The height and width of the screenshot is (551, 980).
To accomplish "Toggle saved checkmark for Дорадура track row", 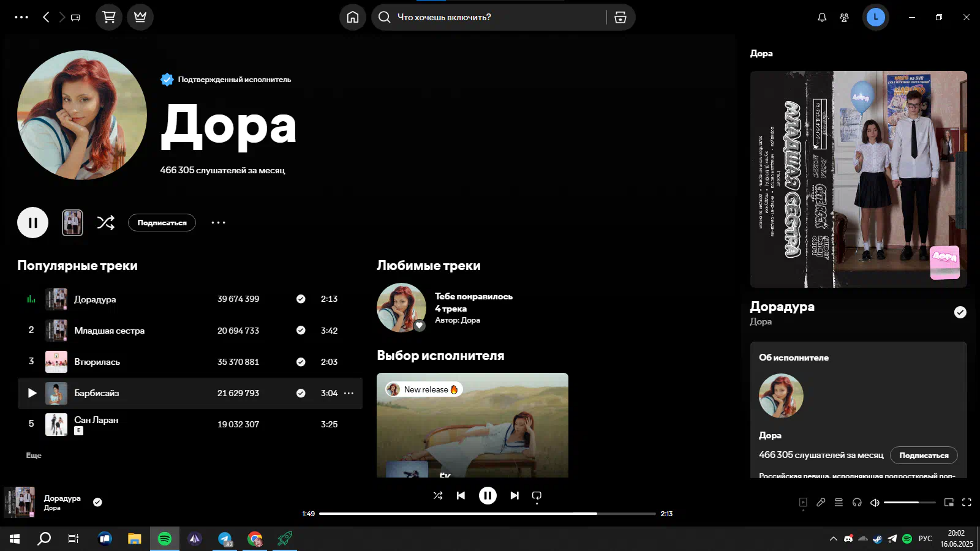I will click(301, 299).
